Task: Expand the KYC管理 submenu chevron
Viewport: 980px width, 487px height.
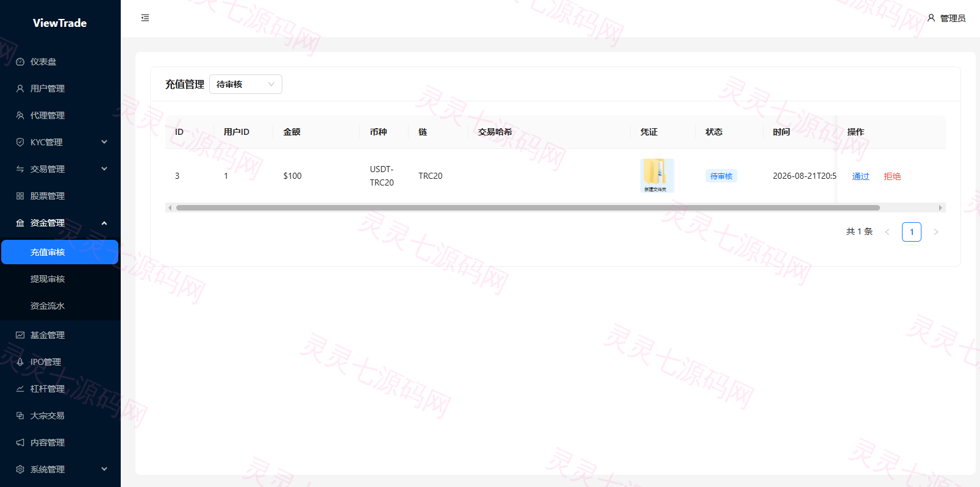Action: click(104, 142)
